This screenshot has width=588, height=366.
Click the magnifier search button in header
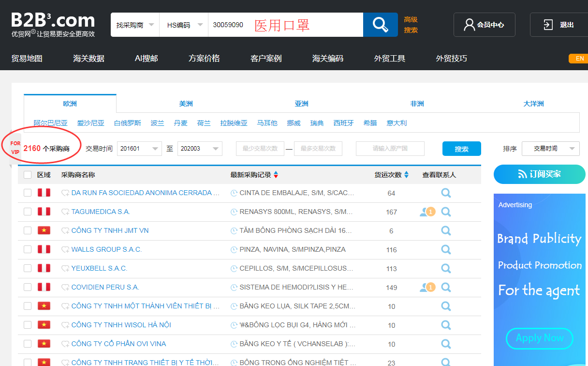(381, 25)
